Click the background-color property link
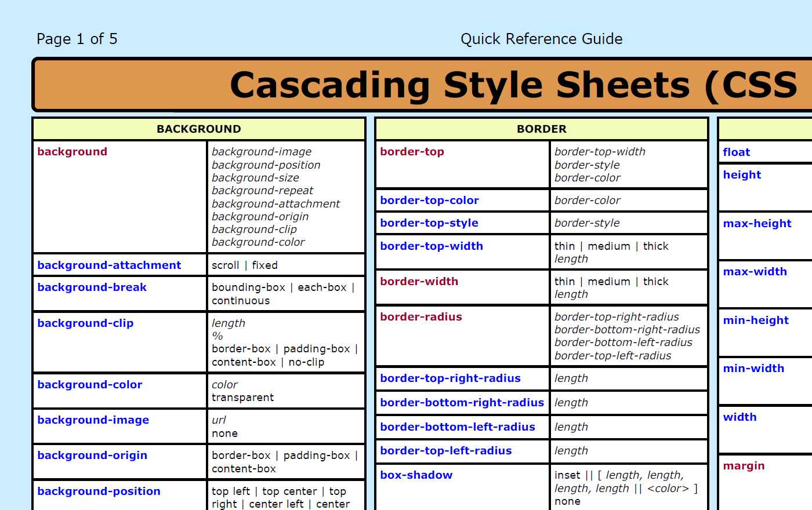812x510 pixels. click(90, 385)
